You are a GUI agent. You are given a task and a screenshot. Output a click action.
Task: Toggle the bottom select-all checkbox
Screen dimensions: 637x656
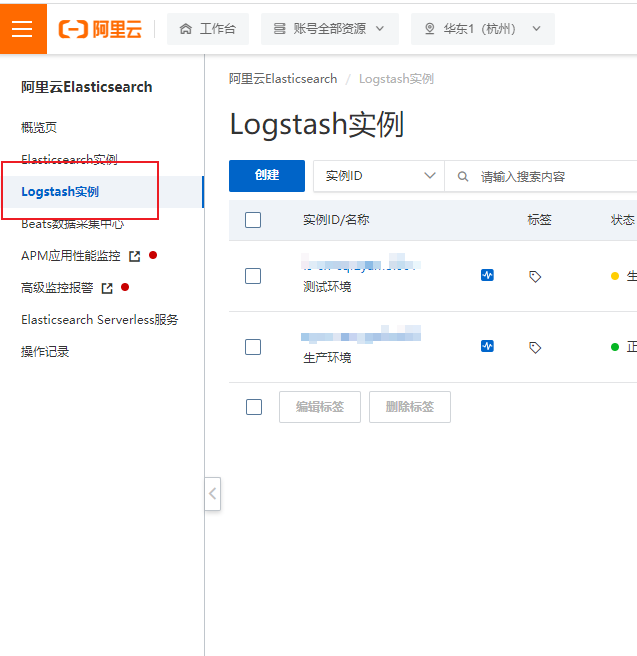point(254,407)
